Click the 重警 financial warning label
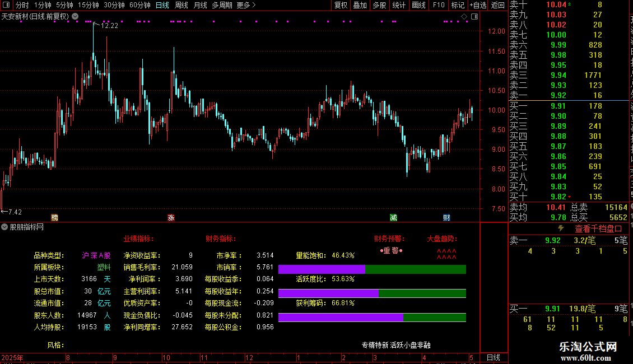Image resolution: width=633 pixels, height=364 pixels. pos(391,251)
